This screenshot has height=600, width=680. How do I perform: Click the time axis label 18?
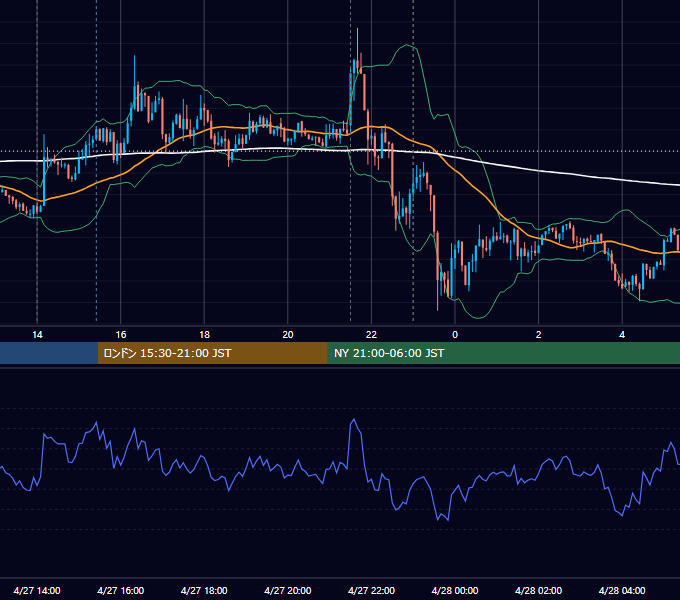pyautogui.click(x=204, y=335)
